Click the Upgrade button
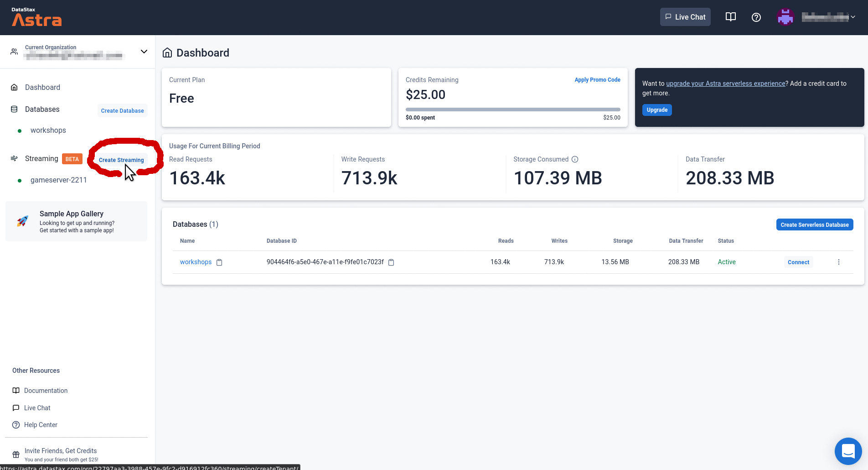Viewport: 868px width, 470px height. pos(657,110)
